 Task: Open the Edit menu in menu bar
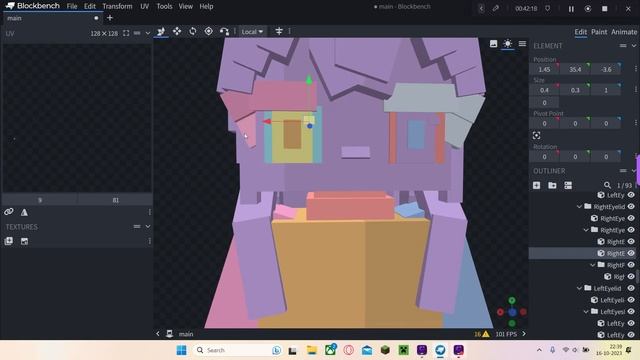(89, 7)
